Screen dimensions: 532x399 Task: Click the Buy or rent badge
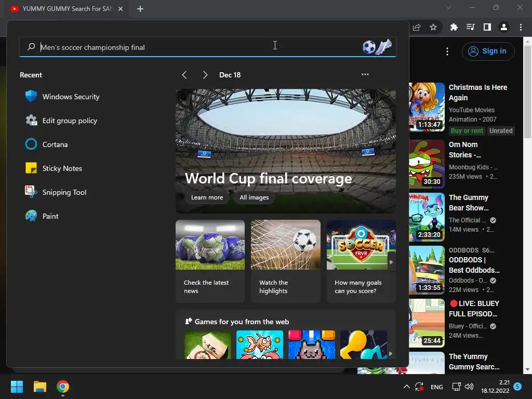point(467,130)
